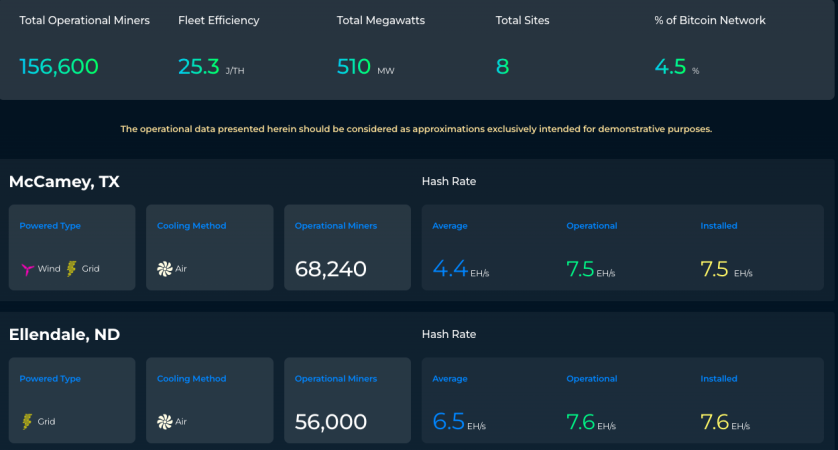Click McCamey Average hash rate 4.4 EH/s
The height and width of the screenshot is (450, 838).
pyautogui.click(x=461, y=269)
